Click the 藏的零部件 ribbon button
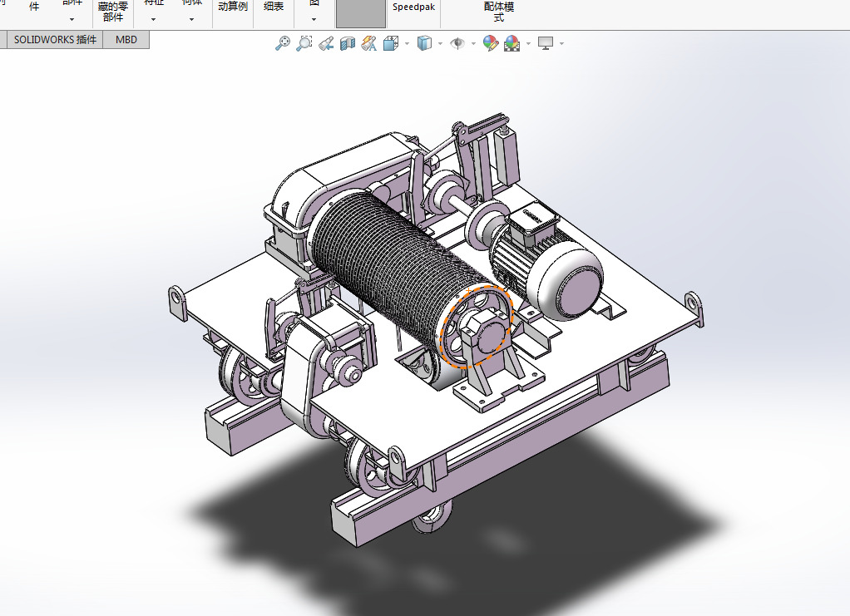850x616 pixels. (113, 12)
